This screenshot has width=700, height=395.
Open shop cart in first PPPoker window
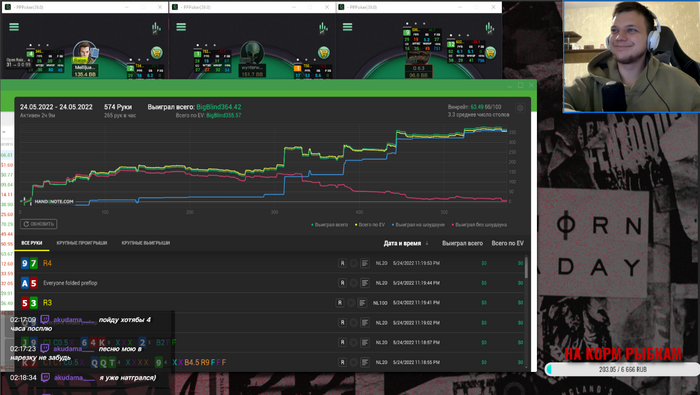(x=157, y=53)
